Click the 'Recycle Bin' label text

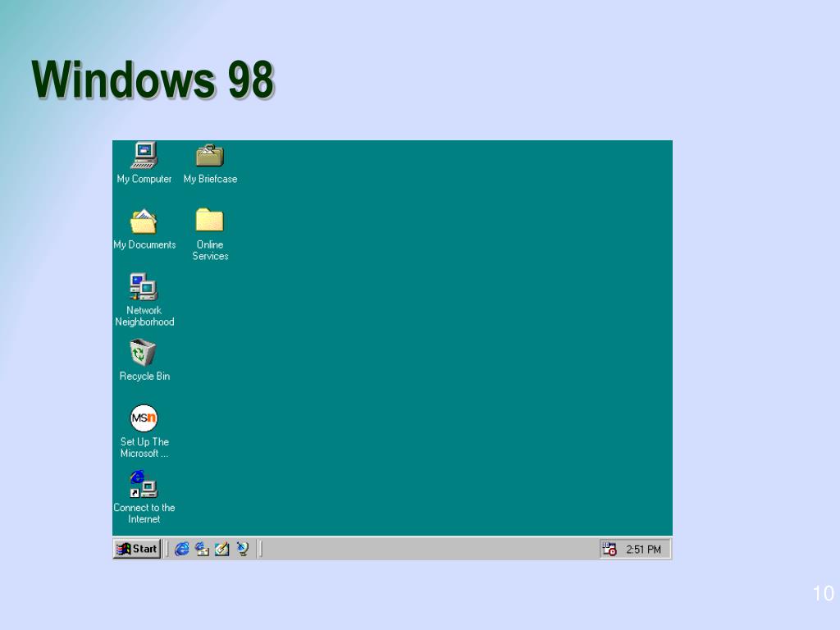click(x=144, y=376)
